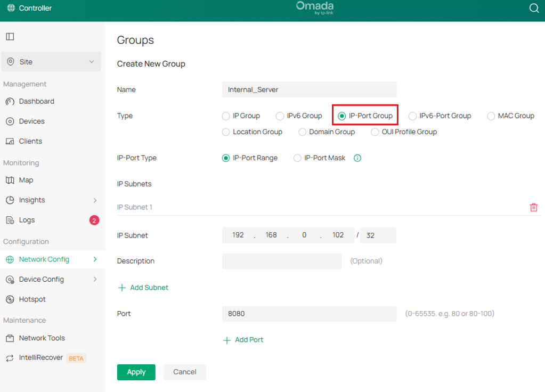Click the Logs notification badge showing 2
Viewport: 545px width, 392px height.
tap(94, 220)
